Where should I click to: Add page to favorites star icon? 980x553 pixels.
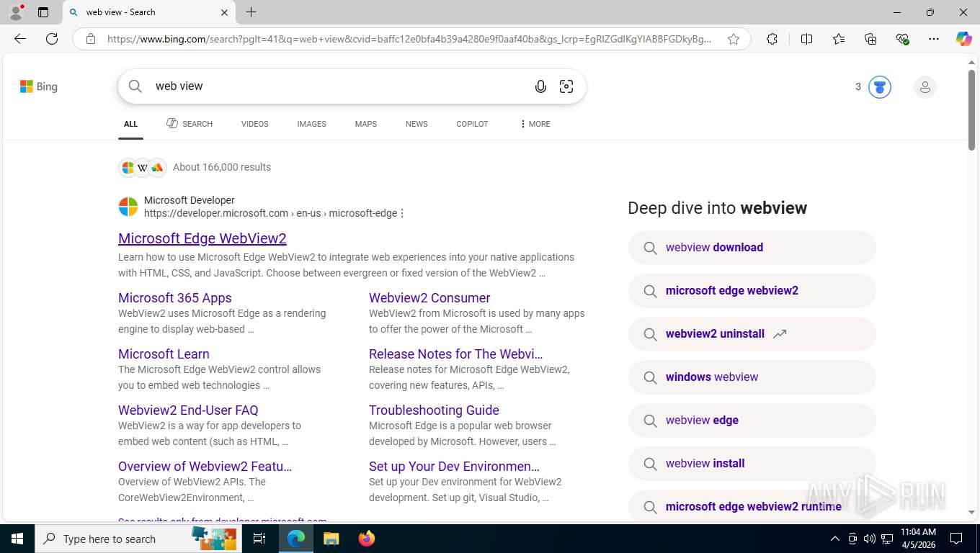(734, 39)
